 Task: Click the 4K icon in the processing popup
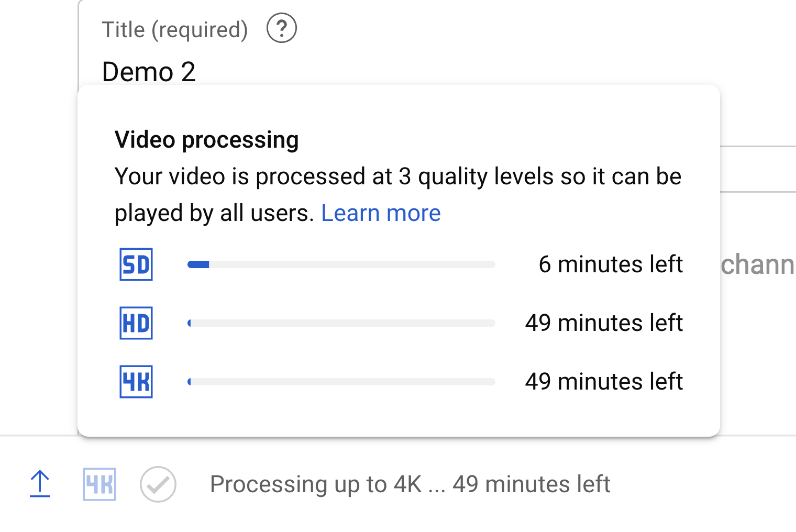(x=136, y=382)
